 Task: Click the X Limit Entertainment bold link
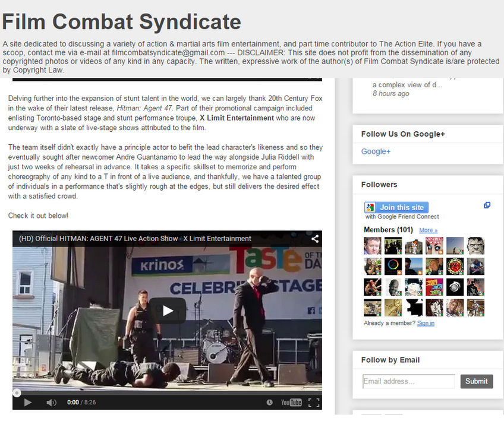237,118
